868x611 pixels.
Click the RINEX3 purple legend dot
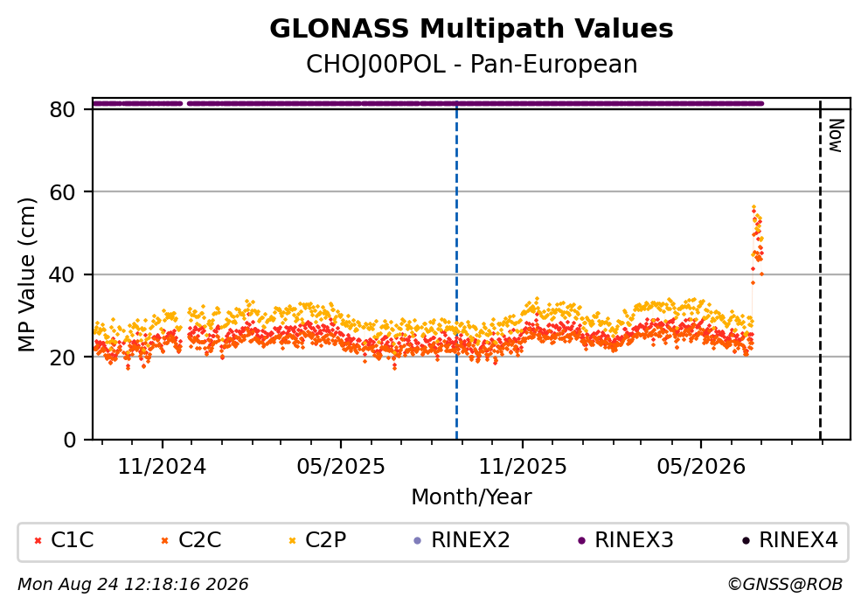coord(581,541)
